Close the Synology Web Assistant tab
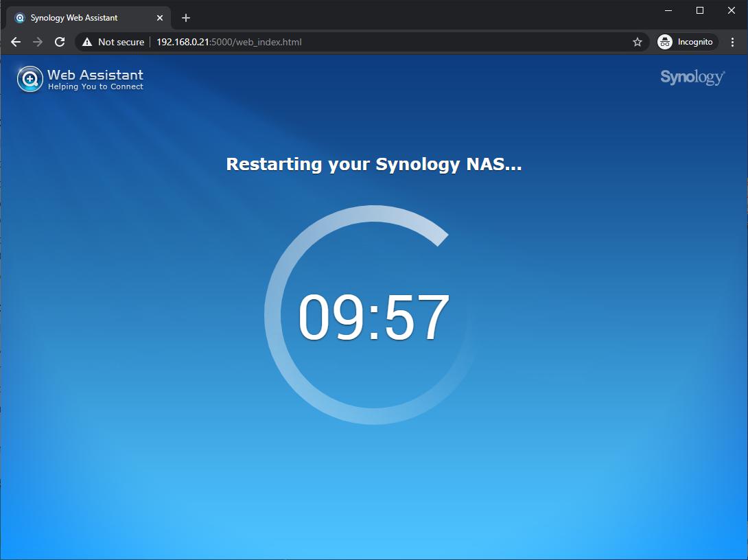Screen dimensions: 748x560 tap(160, 18)
